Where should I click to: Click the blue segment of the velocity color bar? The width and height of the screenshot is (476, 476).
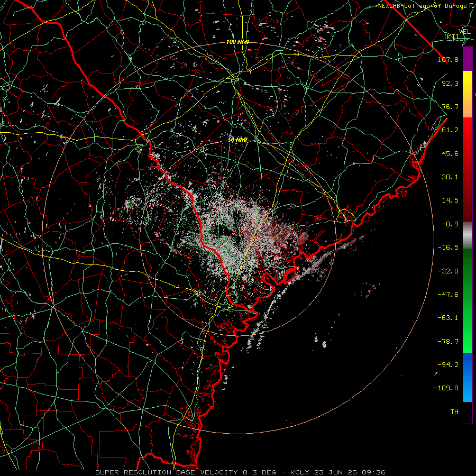pos(467,377)
